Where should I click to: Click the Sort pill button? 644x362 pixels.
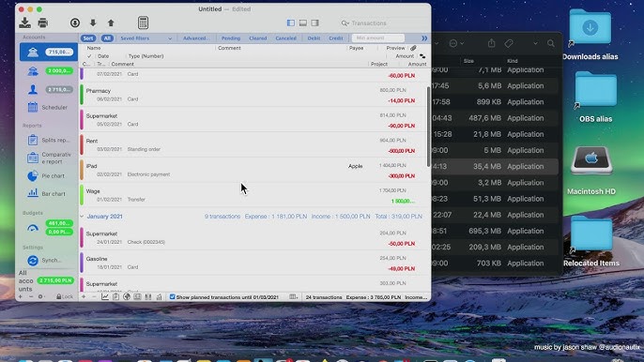tap(88, 38)
